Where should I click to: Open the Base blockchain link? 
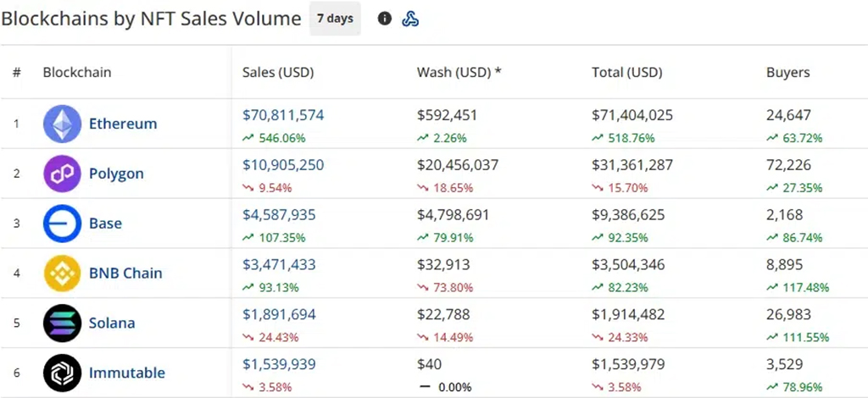[x=106, y=224]
